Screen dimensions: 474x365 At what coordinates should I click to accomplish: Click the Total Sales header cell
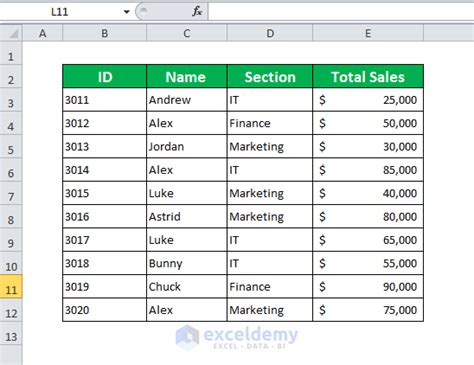pyautogui.click(x=368, y=77)
